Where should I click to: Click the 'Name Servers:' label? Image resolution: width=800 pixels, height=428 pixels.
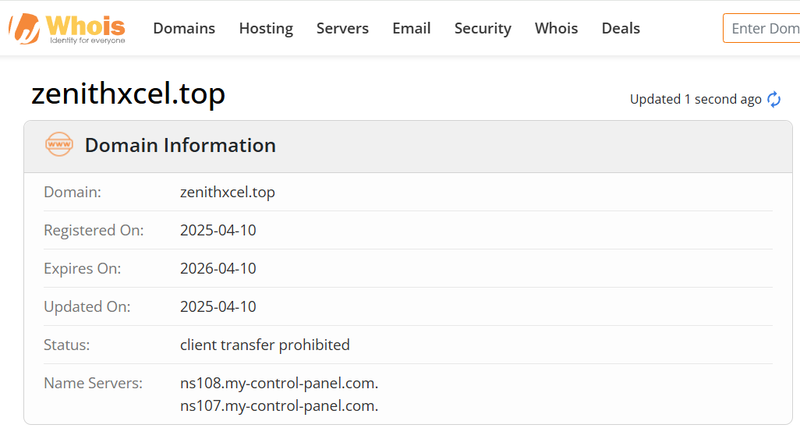coord(93,383)
